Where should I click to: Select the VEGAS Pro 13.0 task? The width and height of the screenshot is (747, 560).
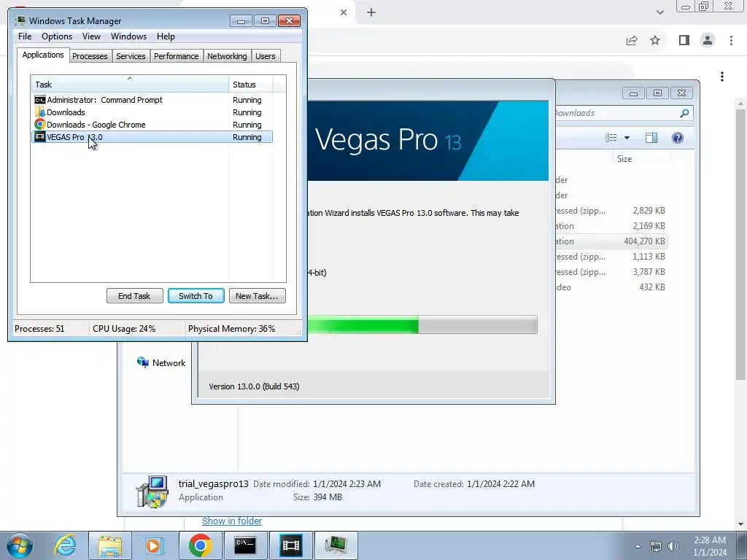[x=152, y=137]
